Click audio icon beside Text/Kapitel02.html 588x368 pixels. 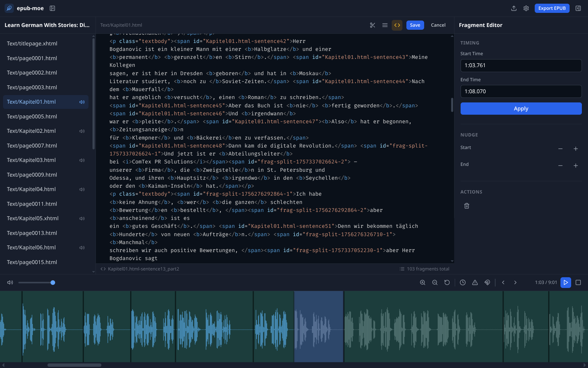click(82, 131)
